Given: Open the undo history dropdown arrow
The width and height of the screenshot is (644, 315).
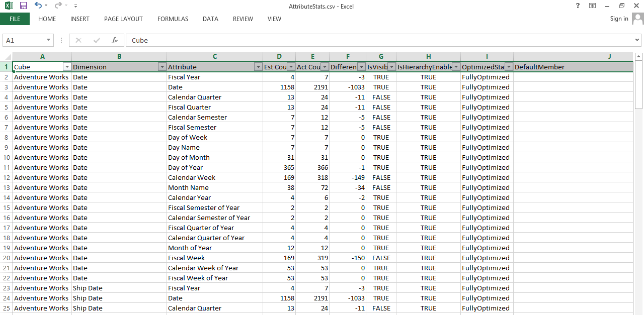Looking at the screenshot, I should 46,6.
